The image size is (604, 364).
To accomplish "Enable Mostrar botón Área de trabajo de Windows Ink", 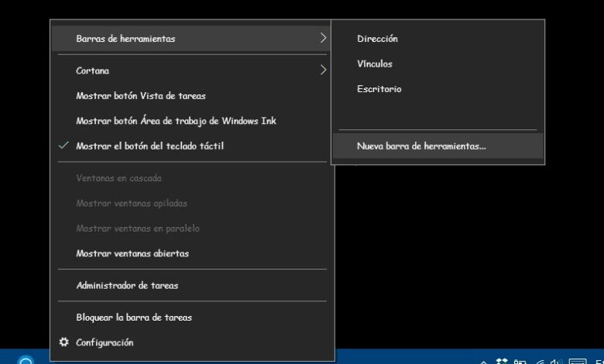I will coord(190,121).
